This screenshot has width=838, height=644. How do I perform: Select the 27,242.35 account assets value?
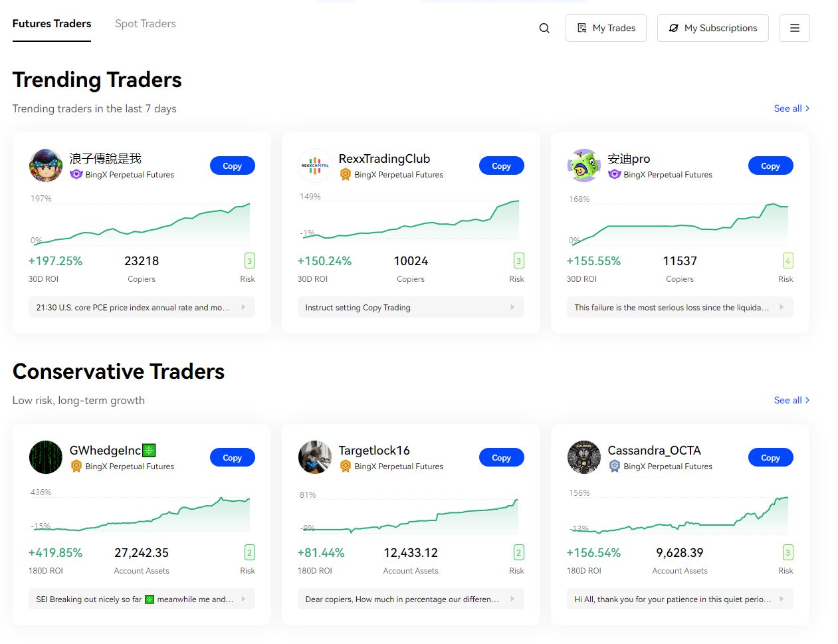tap(142, 553)
